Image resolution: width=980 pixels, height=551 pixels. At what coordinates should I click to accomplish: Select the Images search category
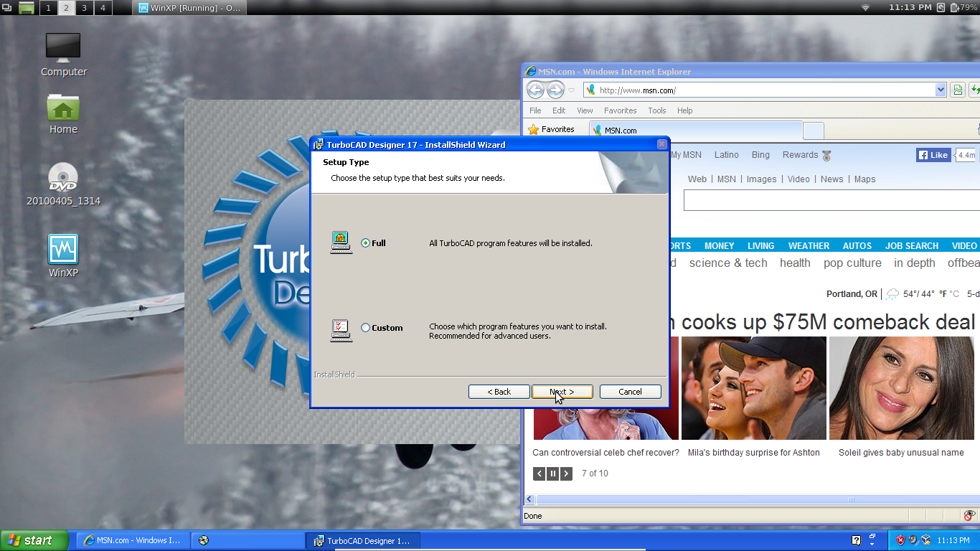point(761,179)
